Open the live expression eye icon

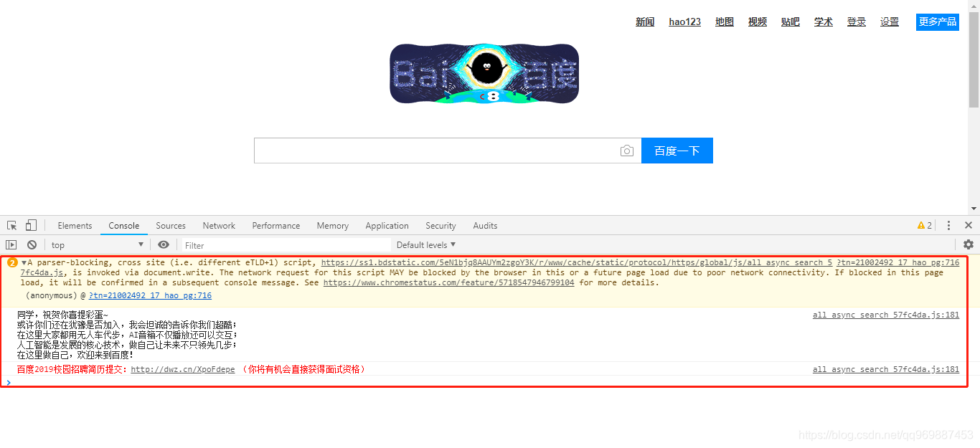pyautogui.click(x=164, y=244)
